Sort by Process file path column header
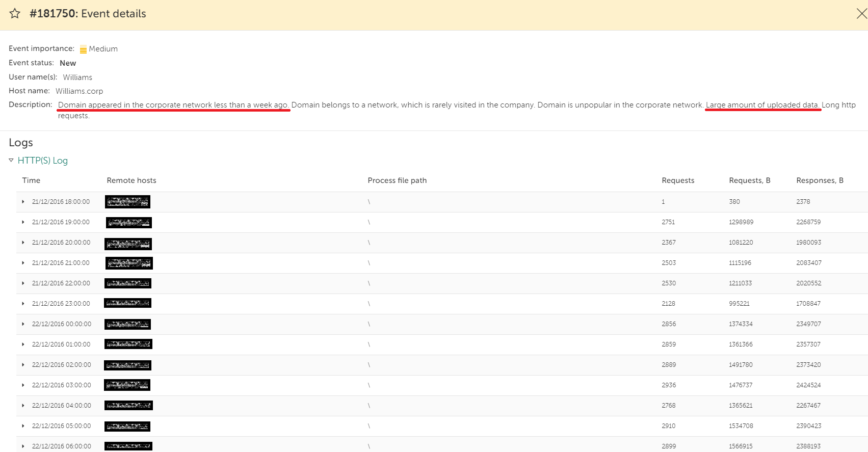The height and width of the screenshot is (452, 868). [x=397, y=180]
